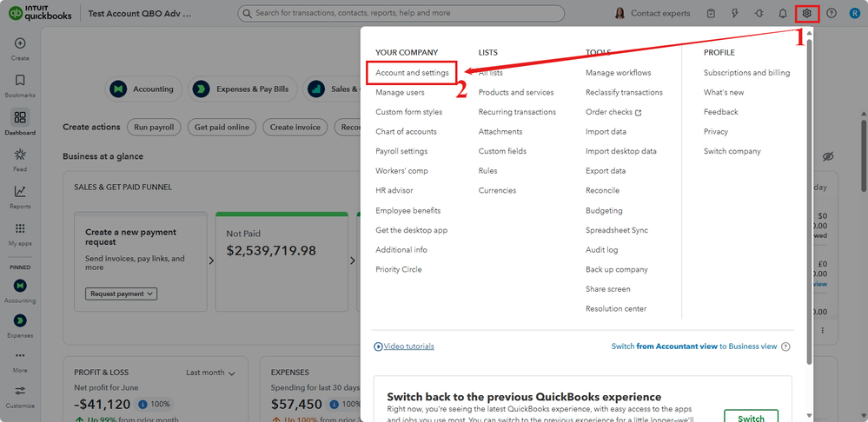Open the Create plus icon in sidebar

click(20, 43)
